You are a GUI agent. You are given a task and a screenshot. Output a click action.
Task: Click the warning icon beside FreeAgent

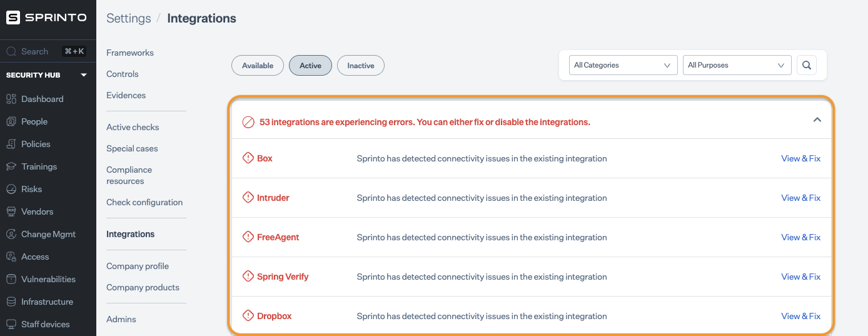(x=248, y=237)
